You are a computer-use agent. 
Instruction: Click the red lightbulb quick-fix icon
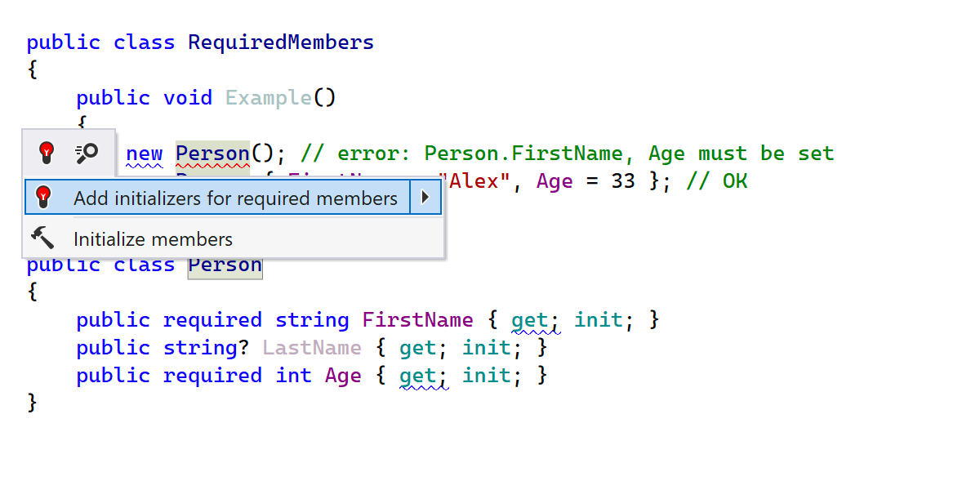47,151
